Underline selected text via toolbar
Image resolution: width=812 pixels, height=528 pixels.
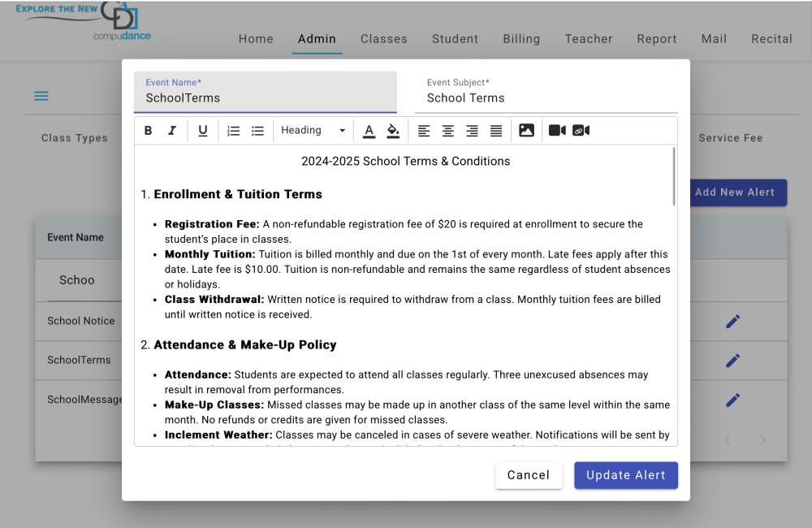pos(202,131)
